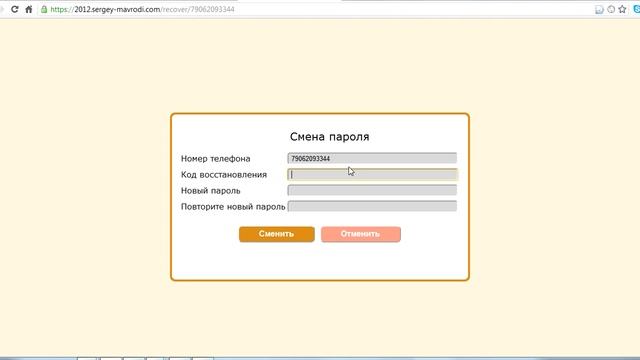The height and width of the screenshot is (360, 640).
Task: Click the Повторите новый пароль label
Action: (x=233, y=207)
